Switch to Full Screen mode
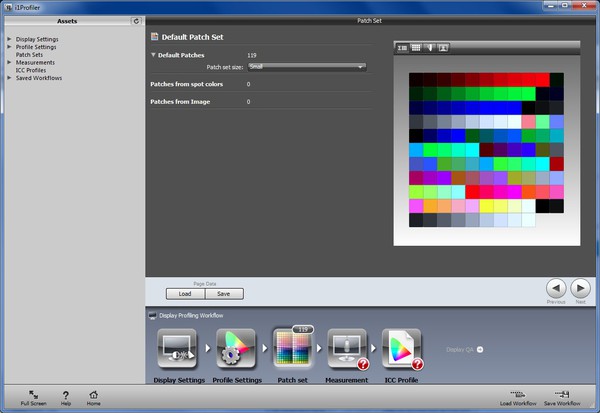600x413 pixels. coord(33,398)
